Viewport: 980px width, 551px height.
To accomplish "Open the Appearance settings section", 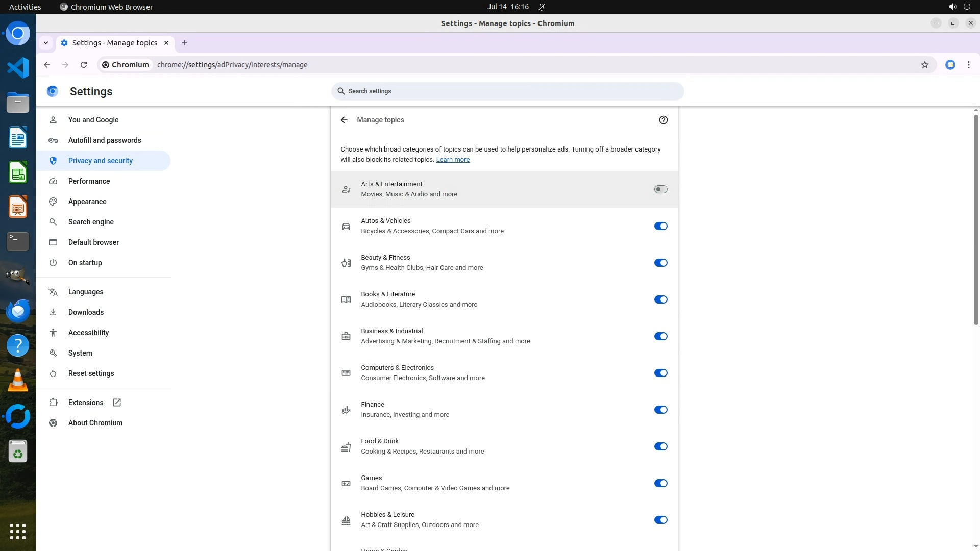I will tap(87, 202).
